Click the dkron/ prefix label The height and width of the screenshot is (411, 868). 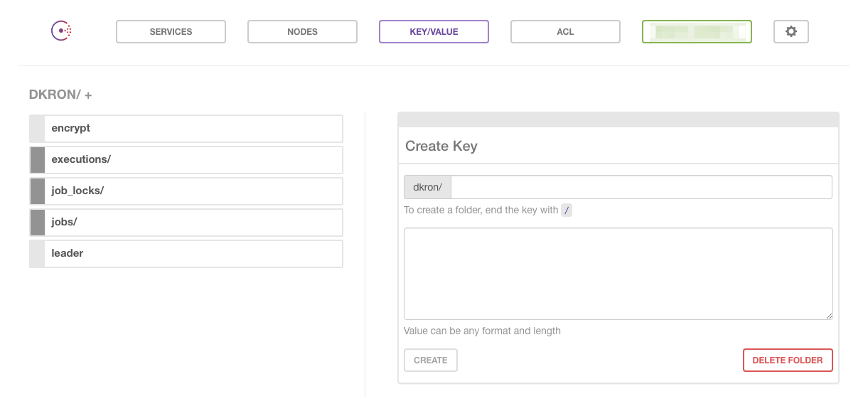pos(427,188)
